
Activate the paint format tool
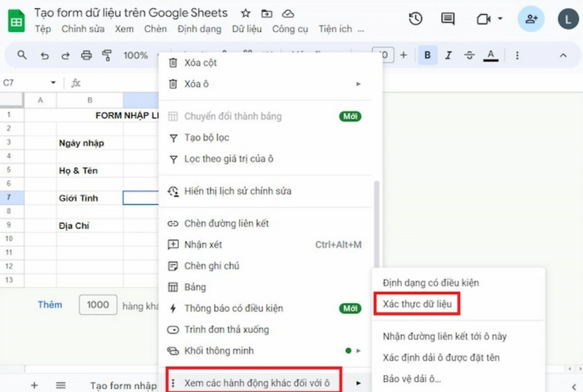click(107, 55)
